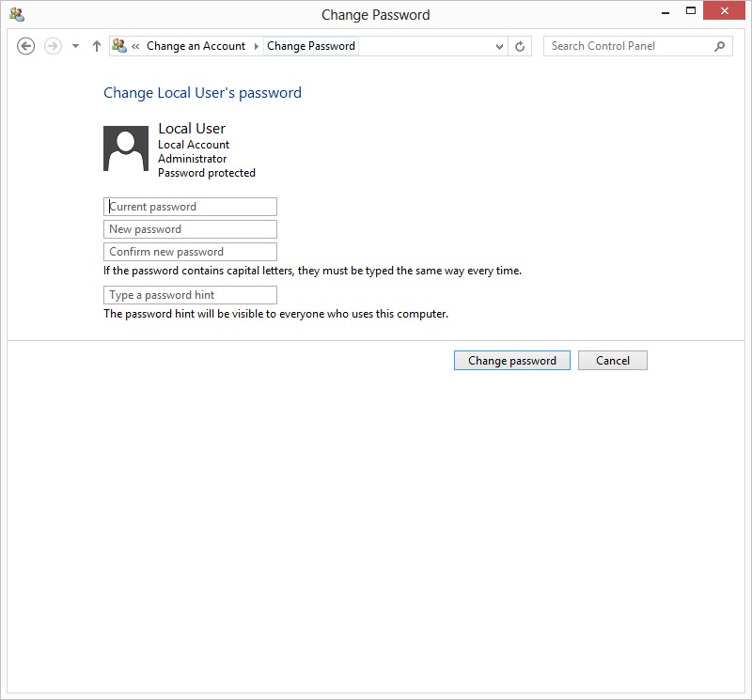Click the Confirm new password field
Viewport: 752px width, 700px height.
pyautogui.click(x=190, y=252)
